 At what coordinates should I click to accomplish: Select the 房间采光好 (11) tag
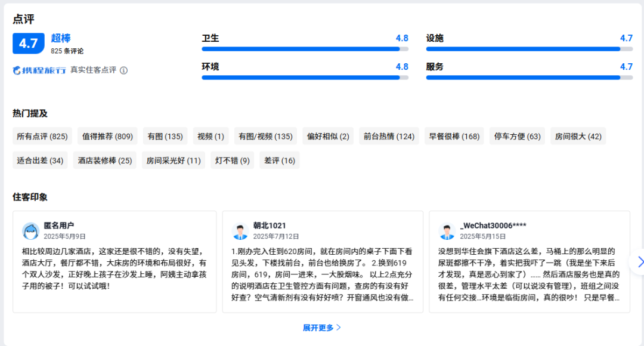[x=174, y=160]
